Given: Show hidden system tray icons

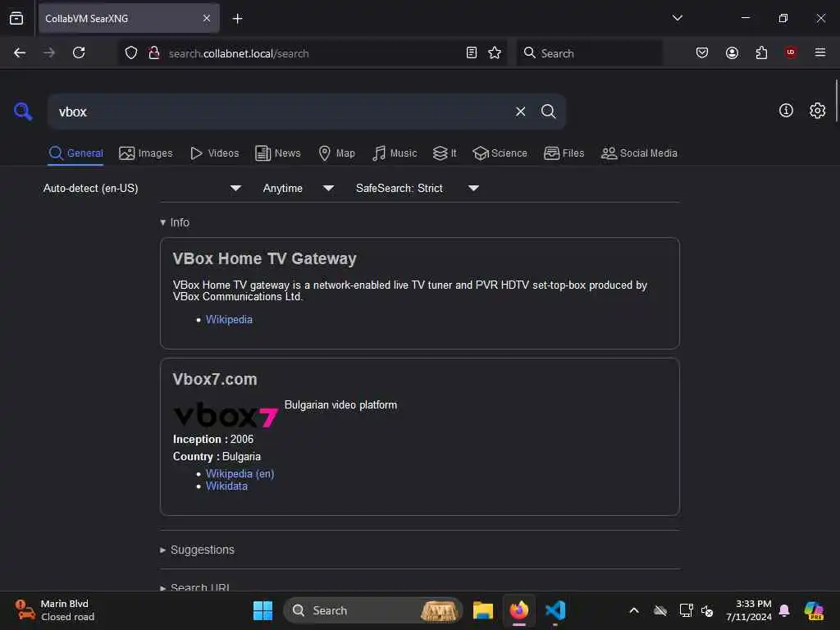Looking at the screenshot, I should click(x=634, y=610).
